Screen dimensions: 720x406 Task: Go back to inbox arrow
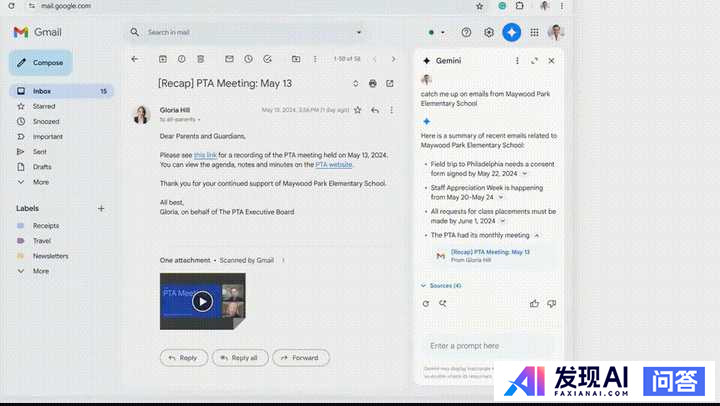(135, 59)
